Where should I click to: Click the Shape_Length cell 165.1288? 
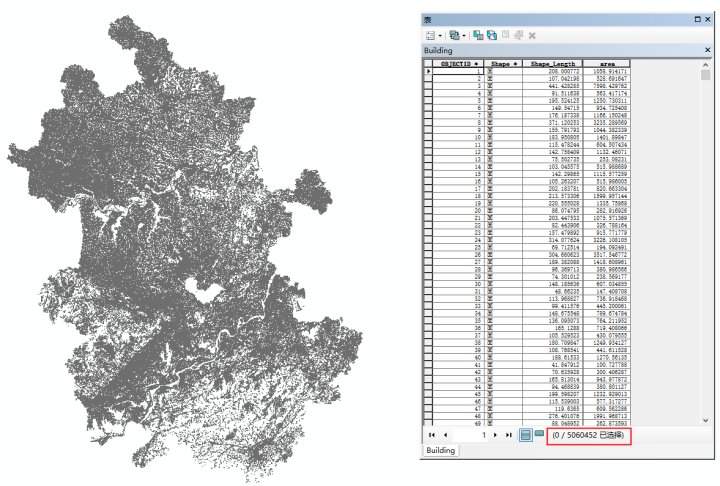(x=552, y=328)
